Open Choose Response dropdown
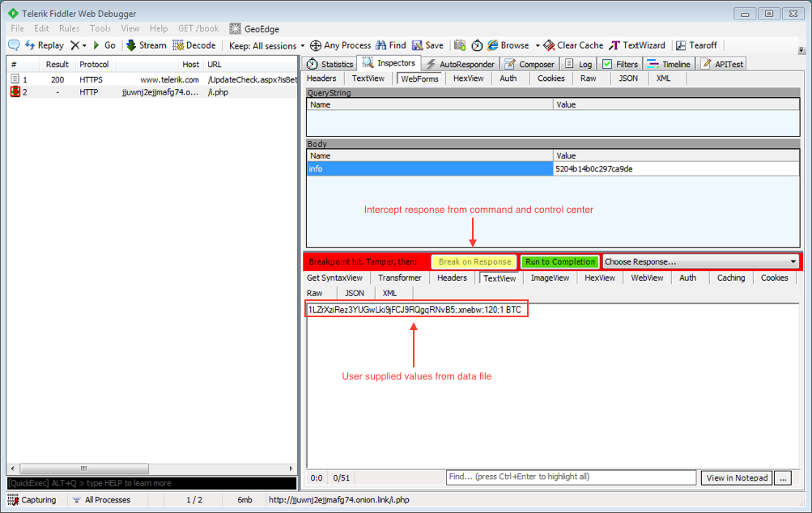Image resolution: width=812 pixels, height=513 pixels. point(700,261)
